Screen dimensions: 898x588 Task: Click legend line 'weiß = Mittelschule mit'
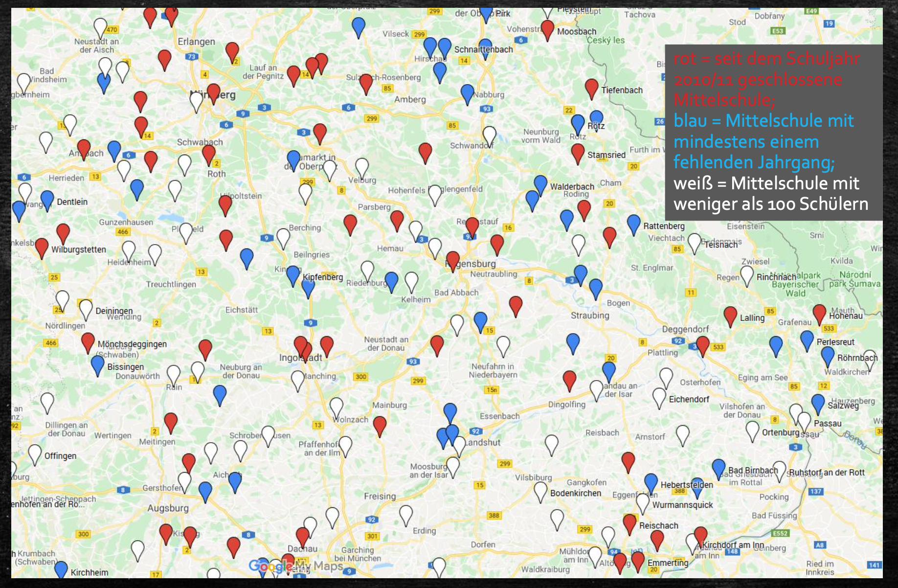[766, 183]
